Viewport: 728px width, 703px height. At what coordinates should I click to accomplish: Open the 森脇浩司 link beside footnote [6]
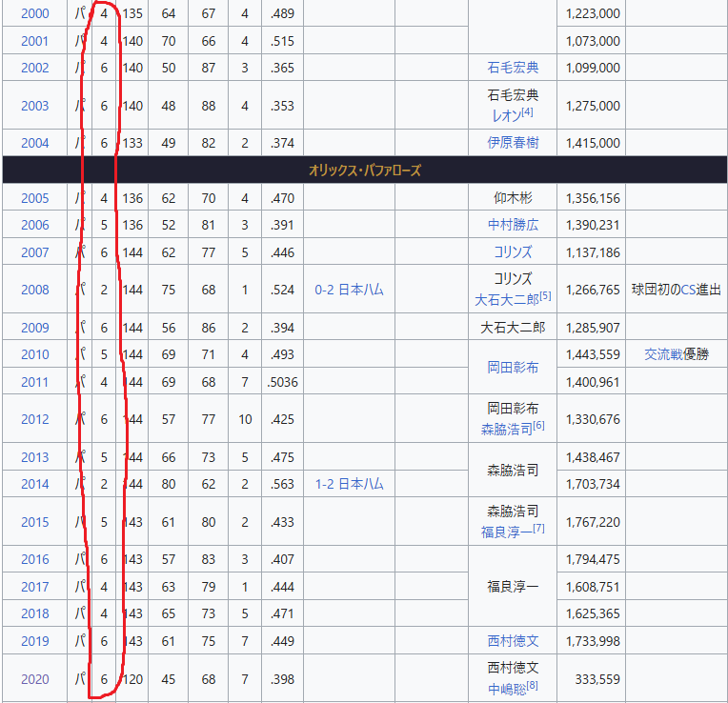click(x=506, y=430)
